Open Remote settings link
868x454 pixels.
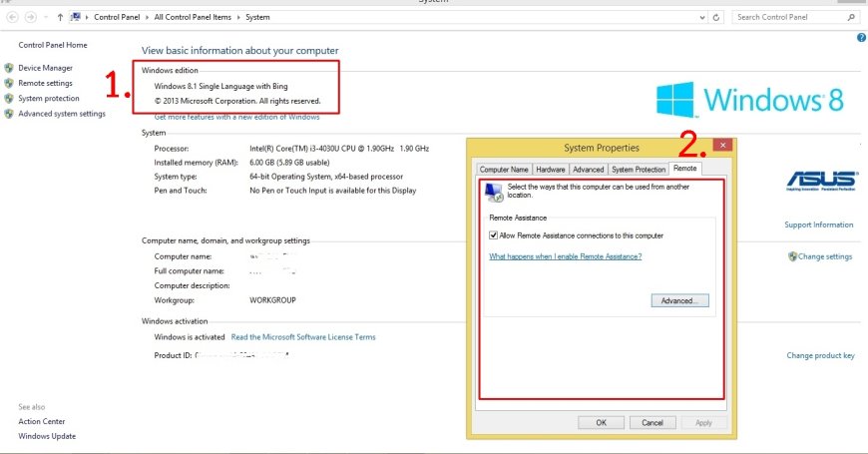(x=45, y=83)
